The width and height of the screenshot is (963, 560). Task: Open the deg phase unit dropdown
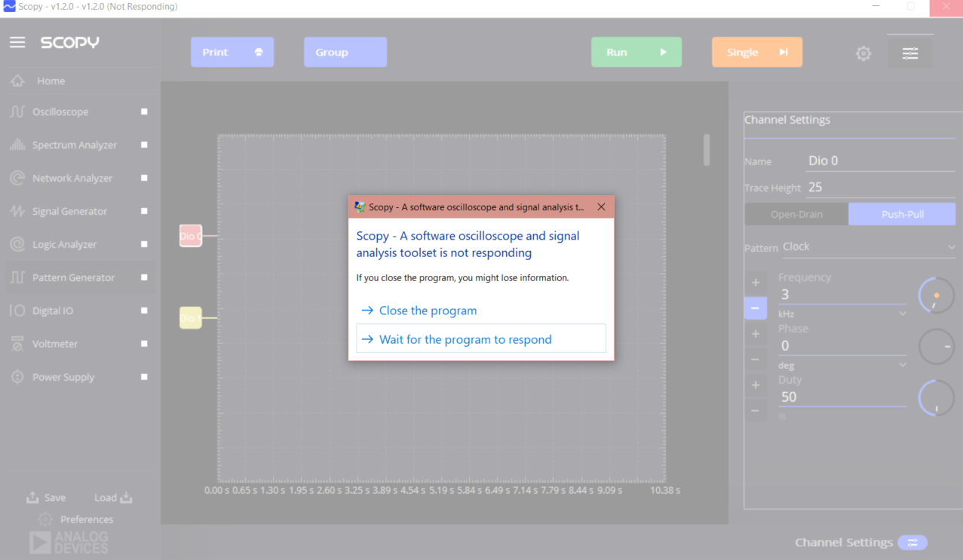click(x=842, y=365)
